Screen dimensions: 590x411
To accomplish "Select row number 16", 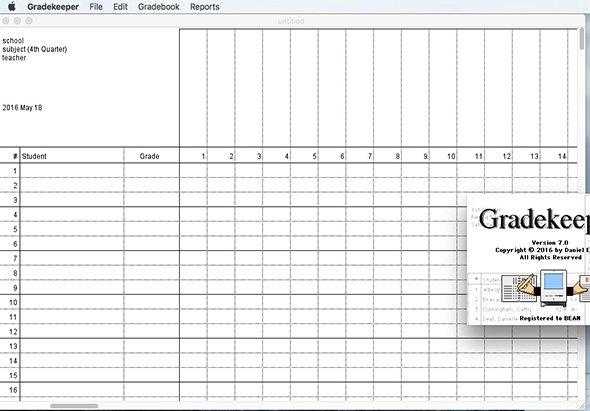I will pyautogui.click(x=10, y=390).
